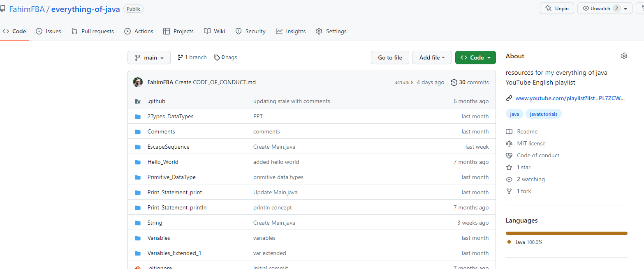Switch to the Insights tab
This screenshot has width=644, height=269.
click(x=291, y=31)
